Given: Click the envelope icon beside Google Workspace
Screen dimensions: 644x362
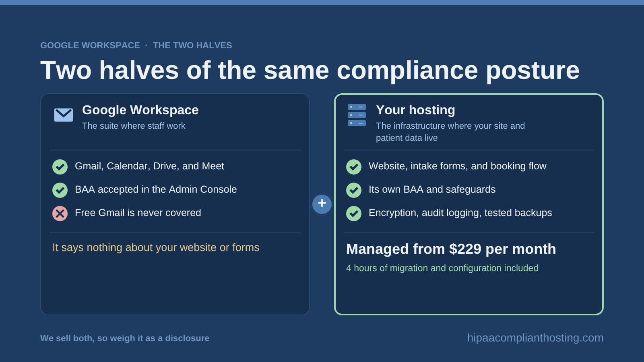Looking at the screenshot, I should point(64,115).
